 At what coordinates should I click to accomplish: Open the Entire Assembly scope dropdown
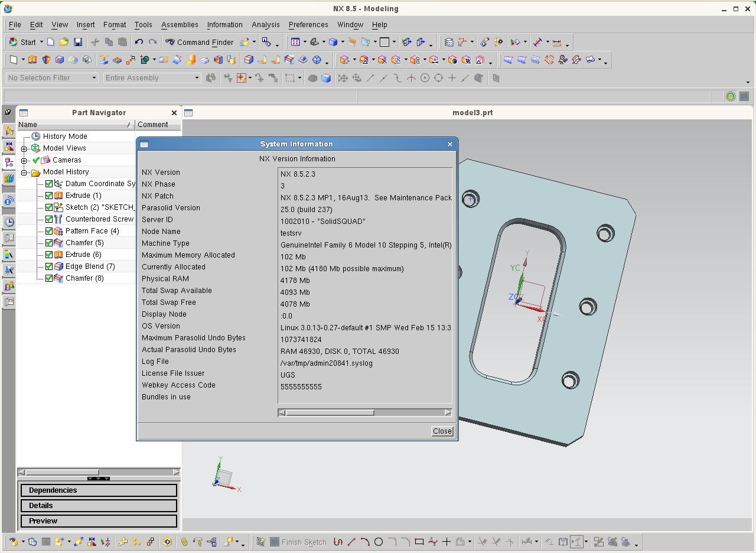[152, 78]
